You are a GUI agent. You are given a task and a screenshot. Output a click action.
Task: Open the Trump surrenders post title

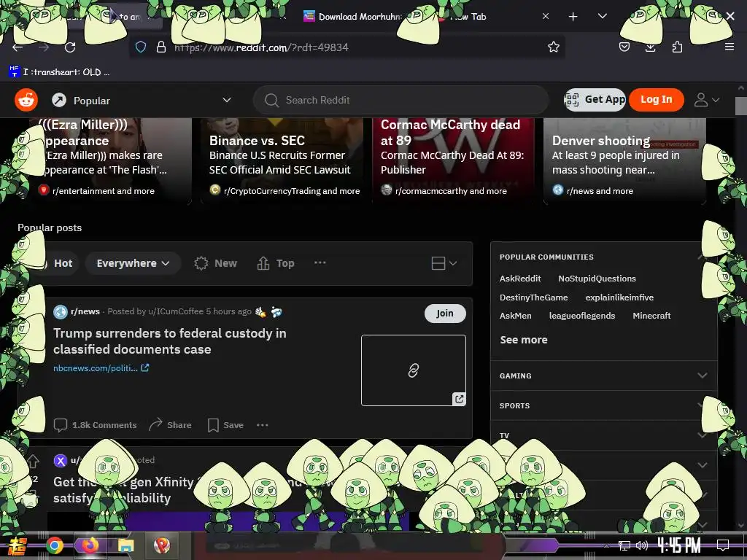(169, 341)
